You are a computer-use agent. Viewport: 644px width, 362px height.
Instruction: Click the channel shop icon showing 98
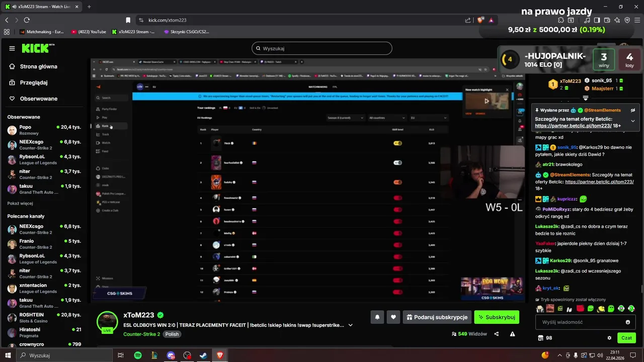pos(545,338)
